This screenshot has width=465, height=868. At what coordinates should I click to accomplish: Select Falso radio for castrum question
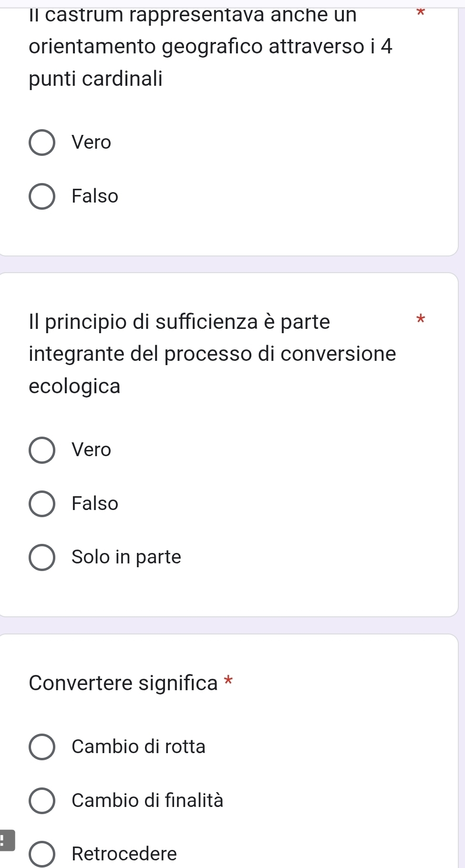coord(42,196)
